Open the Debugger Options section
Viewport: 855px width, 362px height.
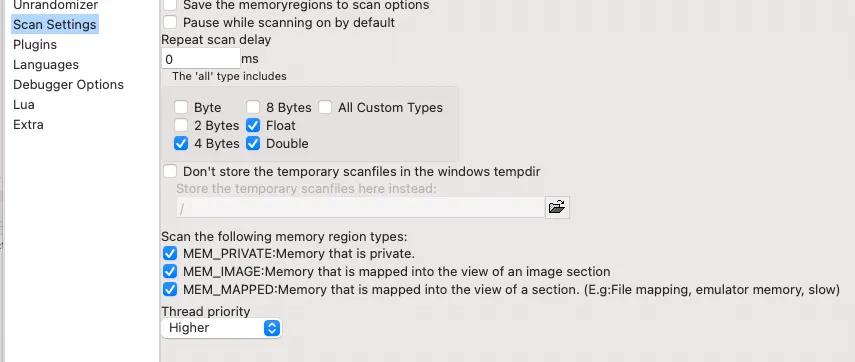[x=68, y=85]
